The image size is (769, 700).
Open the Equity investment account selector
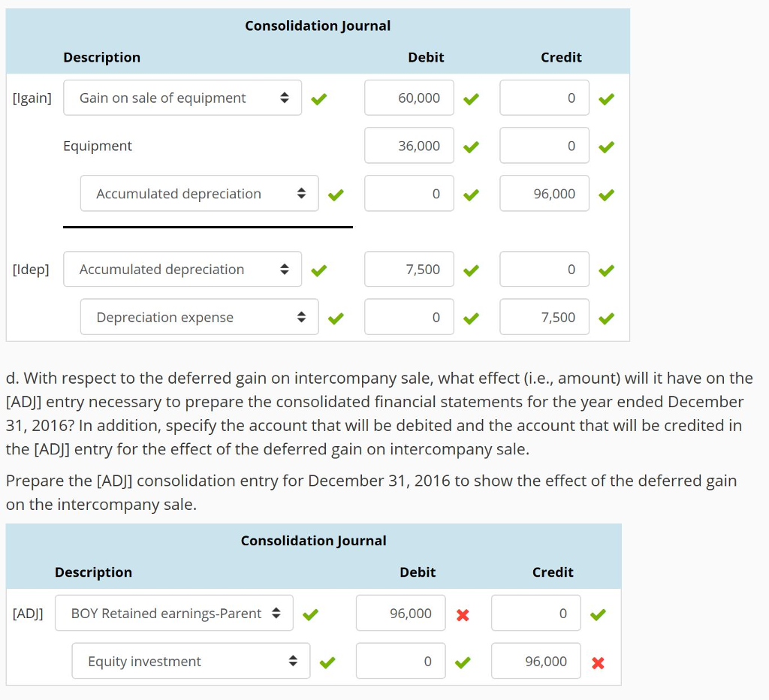click(191, 661)
